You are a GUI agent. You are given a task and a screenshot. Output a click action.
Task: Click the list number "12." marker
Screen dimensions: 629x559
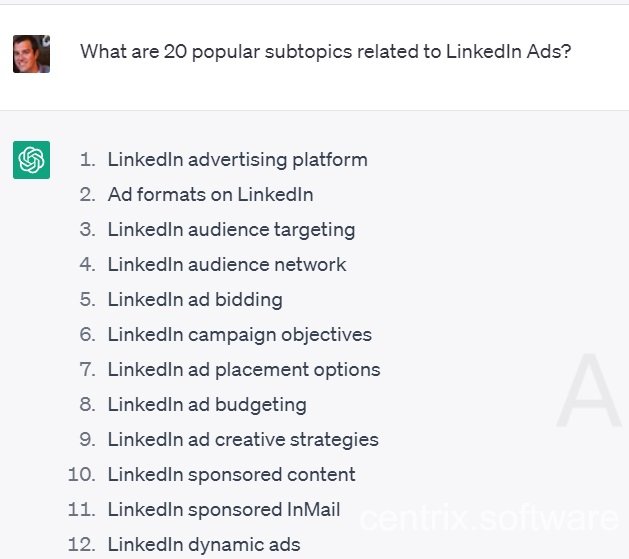[82, 545]
